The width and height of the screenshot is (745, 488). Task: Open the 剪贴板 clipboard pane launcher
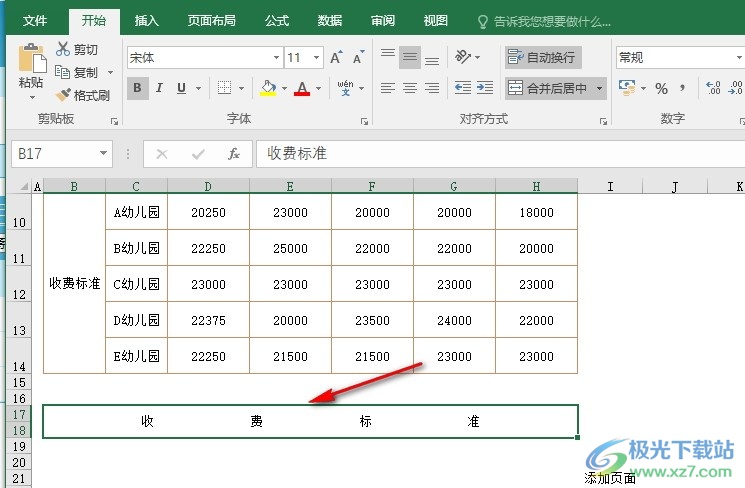point(115,122)
